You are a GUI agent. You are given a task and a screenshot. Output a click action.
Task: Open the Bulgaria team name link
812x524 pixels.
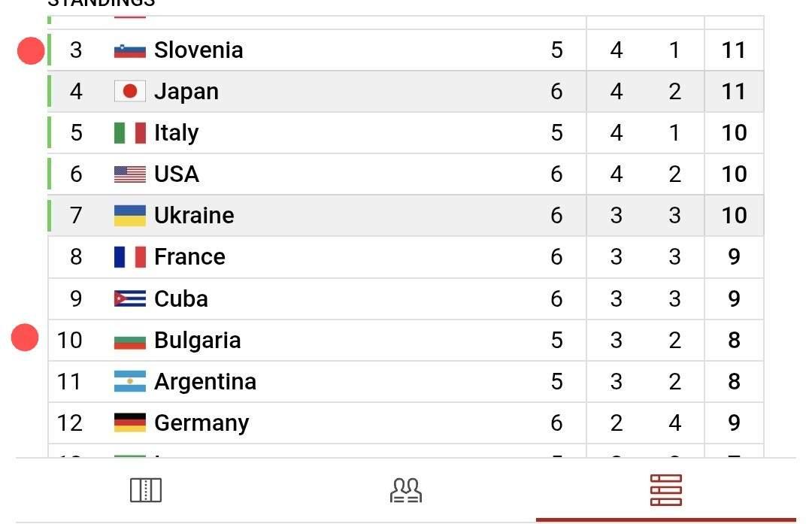click(197, 340)
